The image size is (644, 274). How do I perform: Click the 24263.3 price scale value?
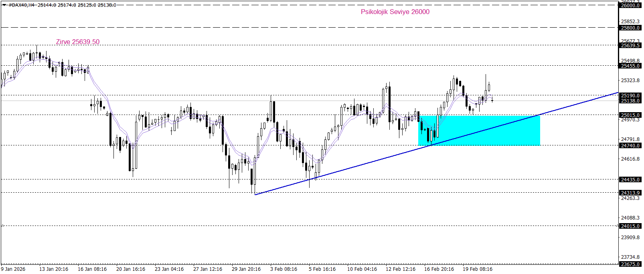[630, 198]
